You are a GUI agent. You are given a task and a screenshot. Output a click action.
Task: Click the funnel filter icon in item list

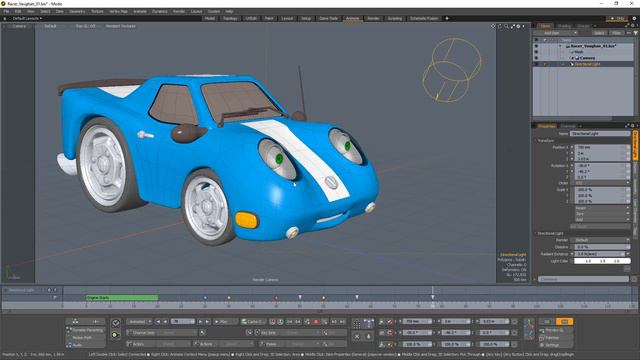tap(636, 33)
